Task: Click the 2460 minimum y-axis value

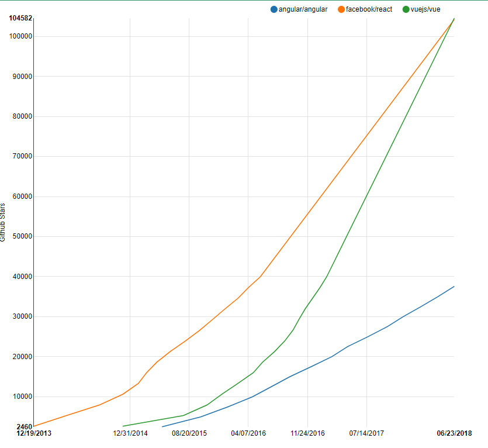Action: [x=24, y=427]
